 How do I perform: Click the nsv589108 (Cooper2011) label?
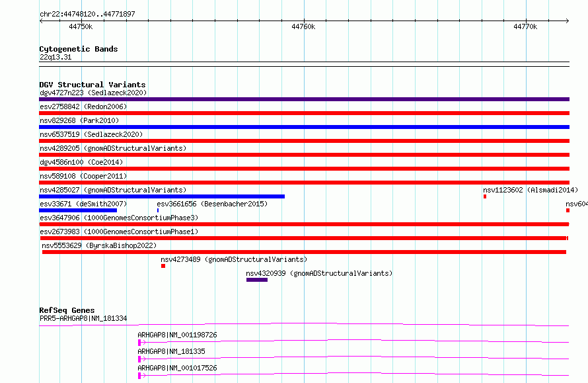[x=83, y=176]
